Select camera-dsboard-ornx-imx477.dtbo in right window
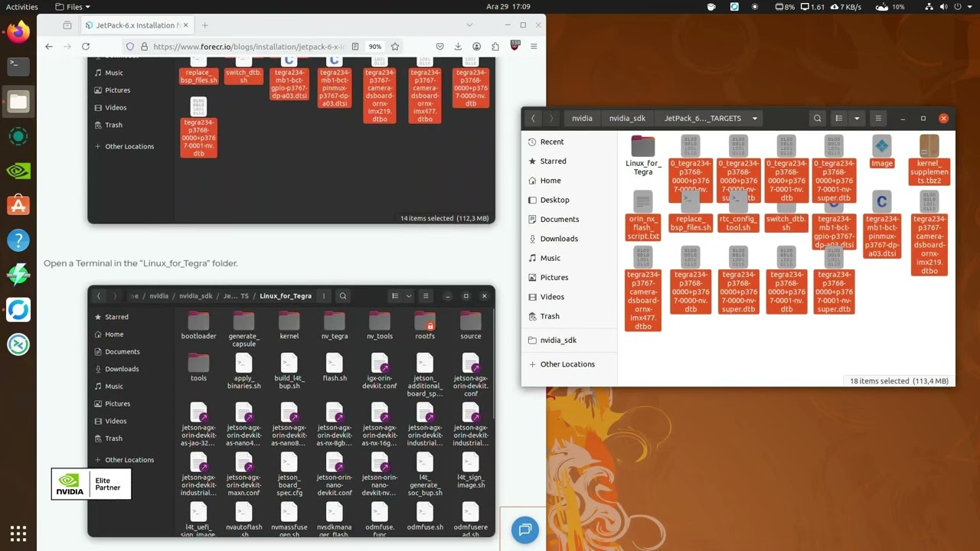The width and height of the screenshot is (980, 551). coord(643,289)
